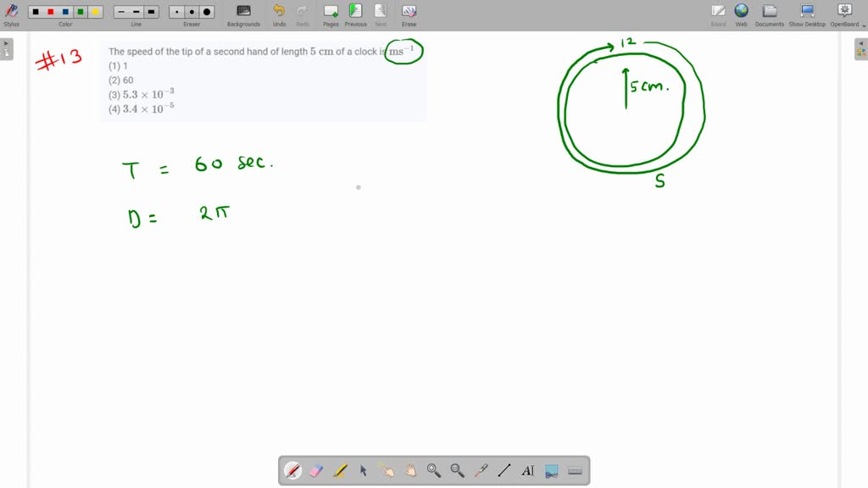Image resolution: width=868 pixels, height=488 pixels.
Task: Open the Web browser mode
Action: tap(741, 15)
